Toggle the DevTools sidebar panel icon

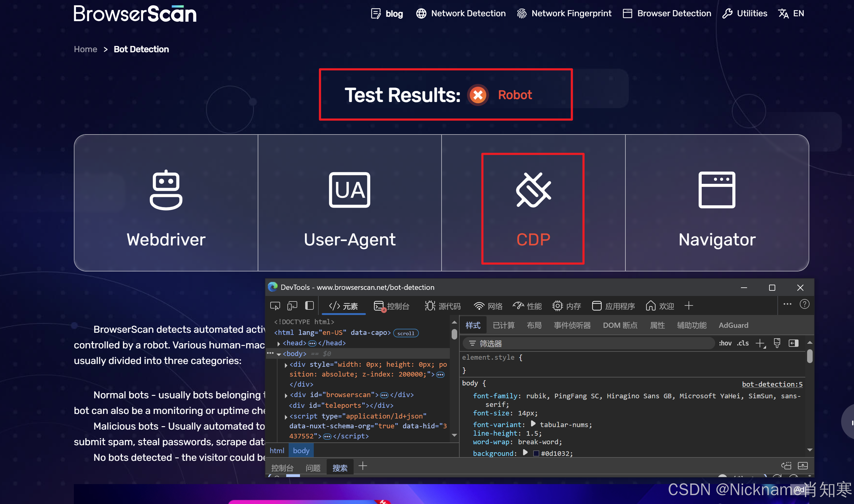point(309,306)
